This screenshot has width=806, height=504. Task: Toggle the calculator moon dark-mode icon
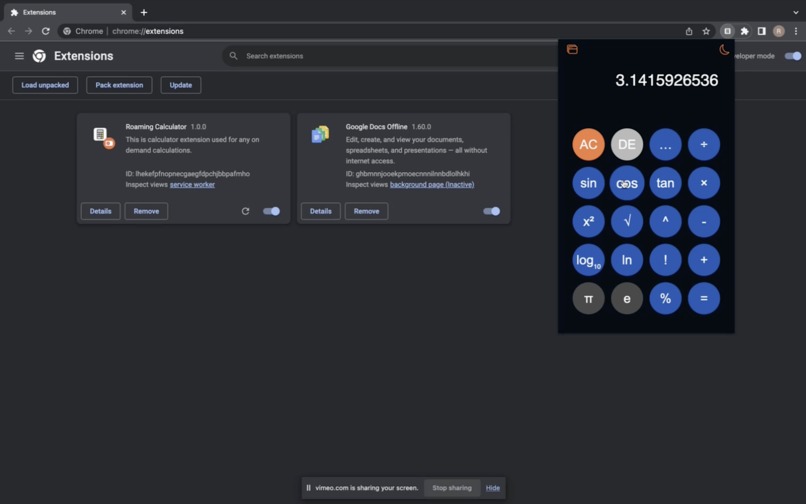pyautogui.click(x=724, y=49)
